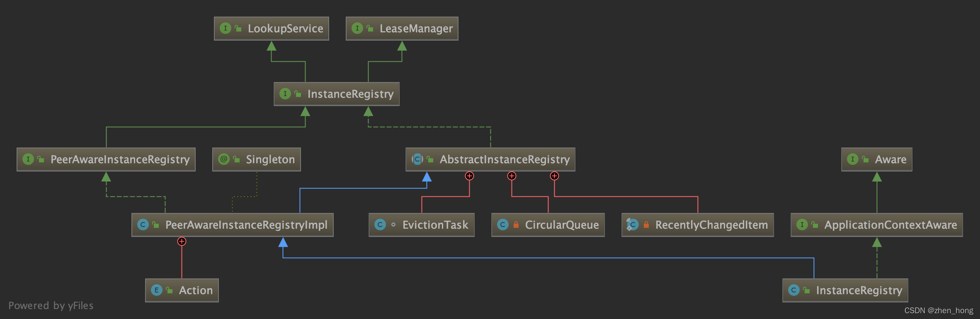Screen dimensions: 980x319
Task: Click the public visibility icon on ApplicationContextAware
Action: [x=815, y=225]
